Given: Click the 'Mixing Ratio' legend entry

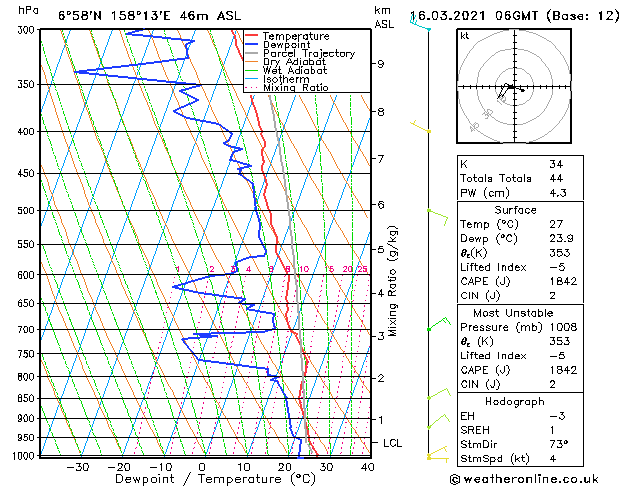Looking at the screenshot, I should click(296, 87).
